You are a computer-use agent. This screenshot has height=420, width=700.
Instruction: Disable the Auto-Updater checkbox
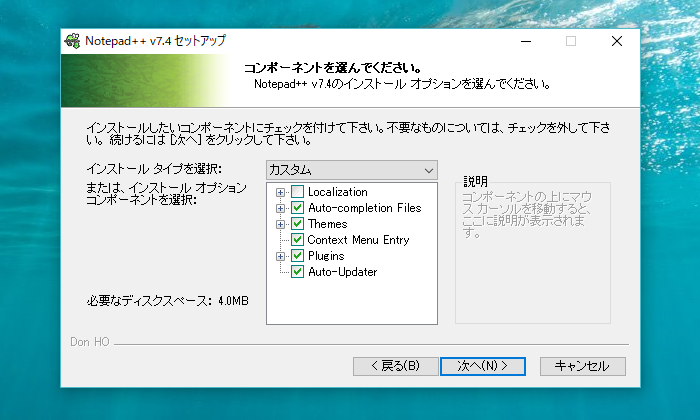[x=297, y=272]
